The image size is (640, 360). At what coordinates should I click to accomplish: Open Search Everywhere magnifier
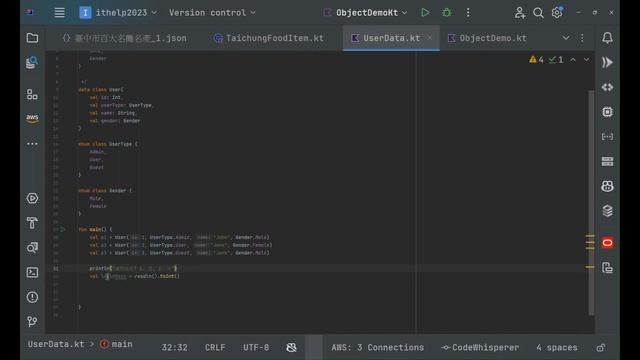(x=538, y=13)
